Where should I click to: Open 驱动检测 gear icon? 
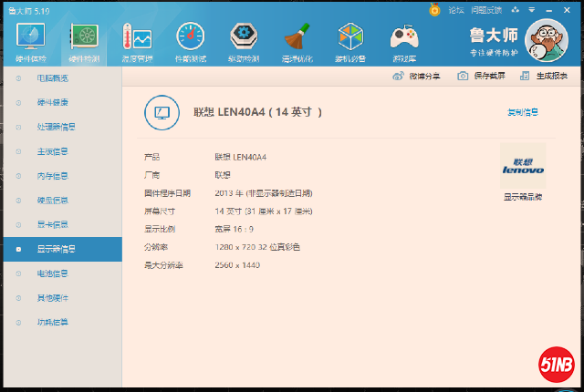tap(243, 38)
